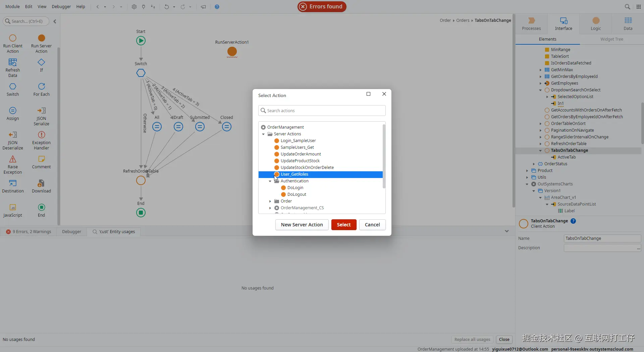Edit the Name property field
644x352 pixels.
point(602,238)
